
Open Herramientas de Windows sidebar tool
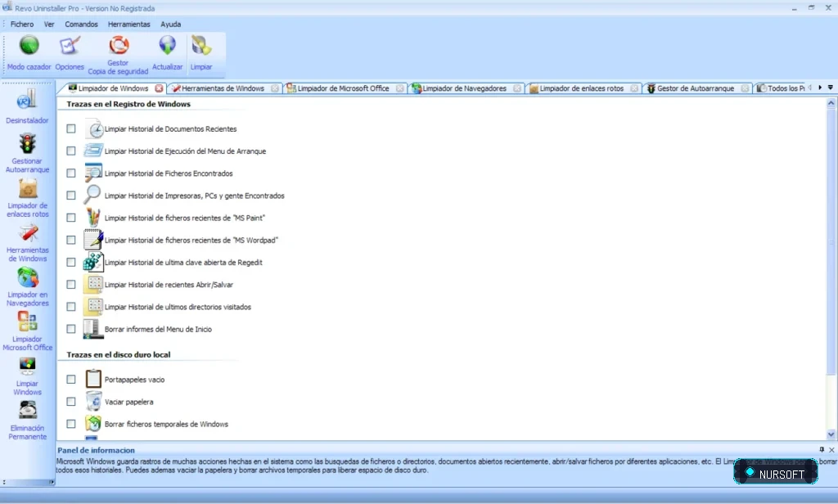[x=27, y=243]
